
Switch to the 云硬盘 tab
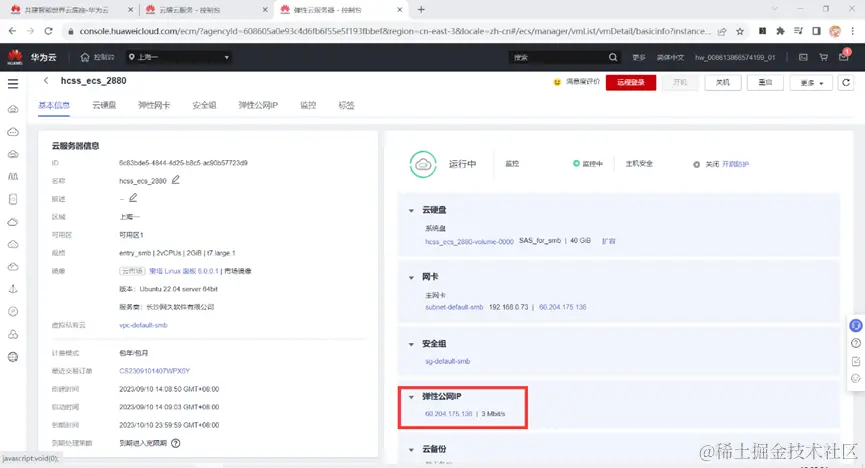(104, 105)
